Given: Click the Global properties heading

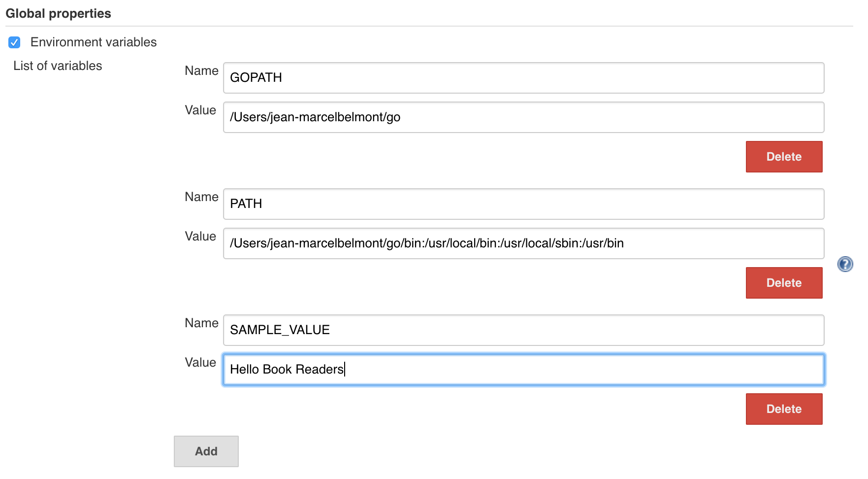Looking at the screenshot, I should click(58, 13).
